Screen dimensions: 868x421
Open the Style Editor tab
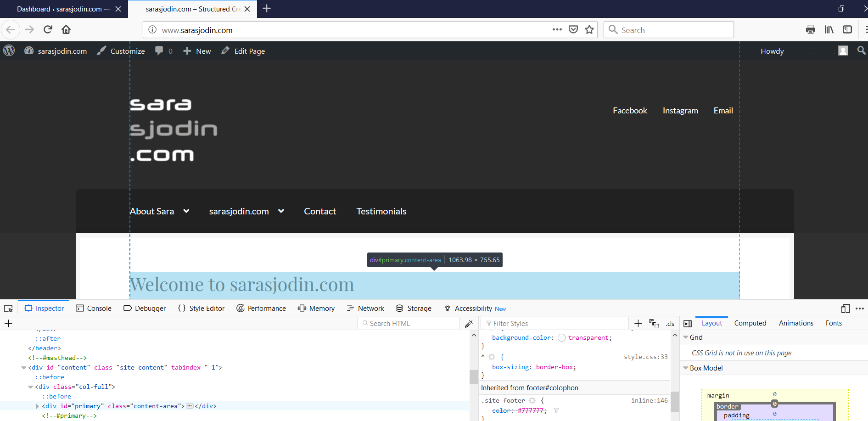pos(202,309)
